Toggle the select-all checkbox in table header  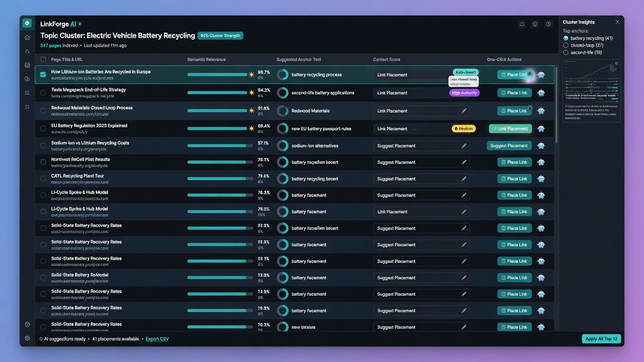pos(43,59)
